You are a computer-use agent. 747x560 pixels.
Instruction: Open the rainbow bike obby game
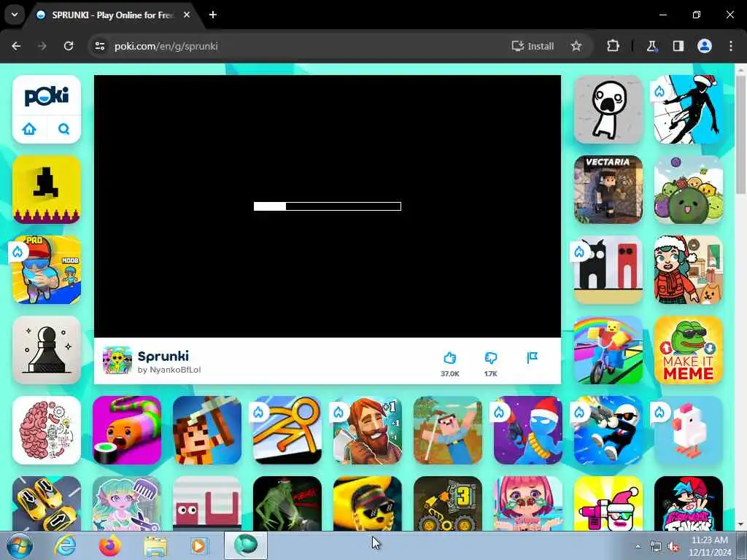pos(608,350)
